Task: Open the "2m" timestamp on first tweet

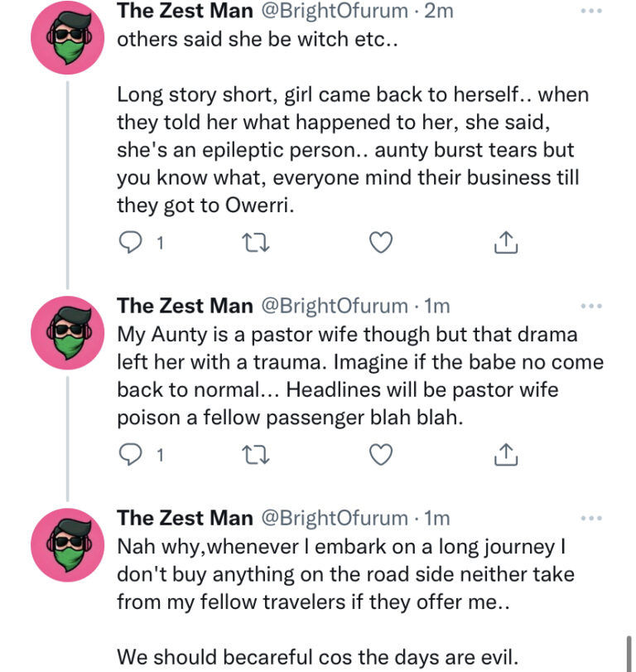Action: coord(441,12)
